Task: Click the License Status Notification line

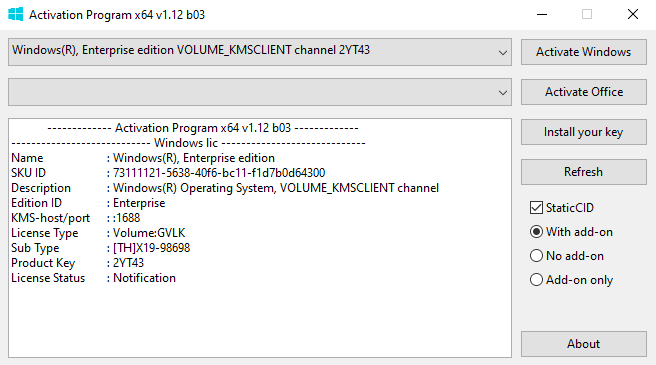Action: (93, 278)
